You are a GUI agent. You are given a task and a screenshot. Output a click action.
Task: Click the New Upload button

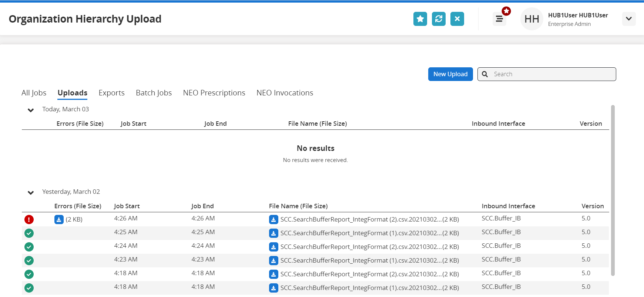tap(450, 74)
